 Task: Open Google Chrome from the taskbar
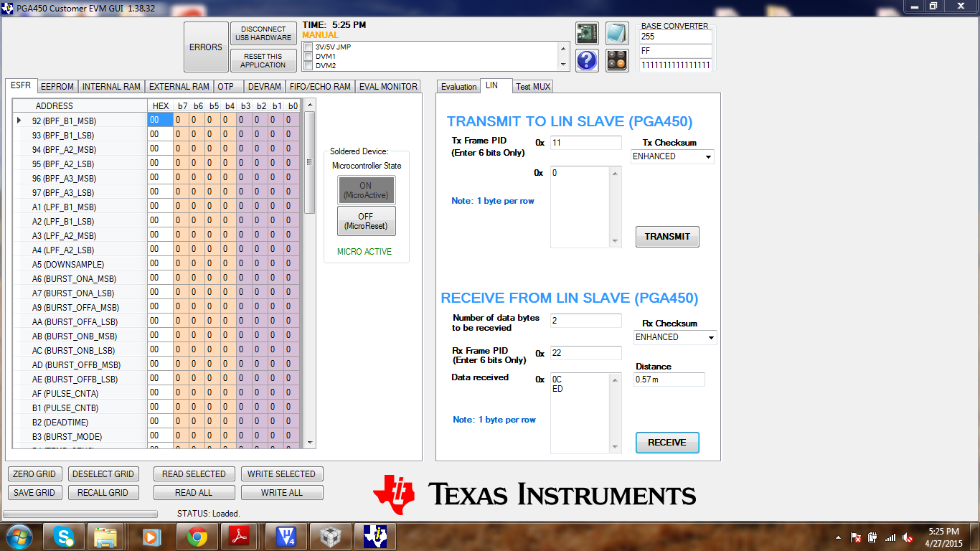(197, 537)
